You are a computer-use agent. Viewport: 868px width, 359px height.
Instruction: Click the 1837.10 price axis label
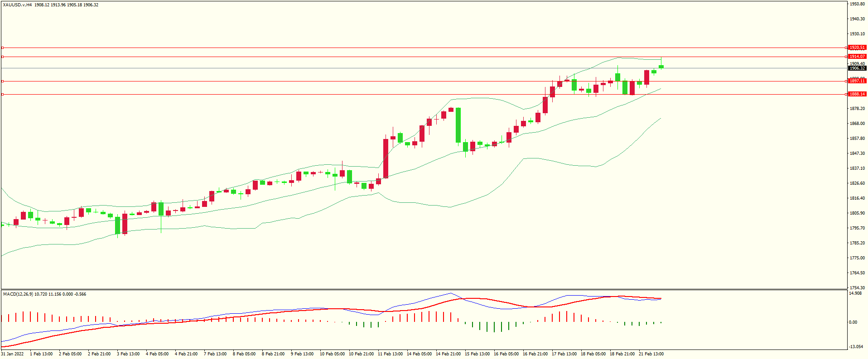857,168
